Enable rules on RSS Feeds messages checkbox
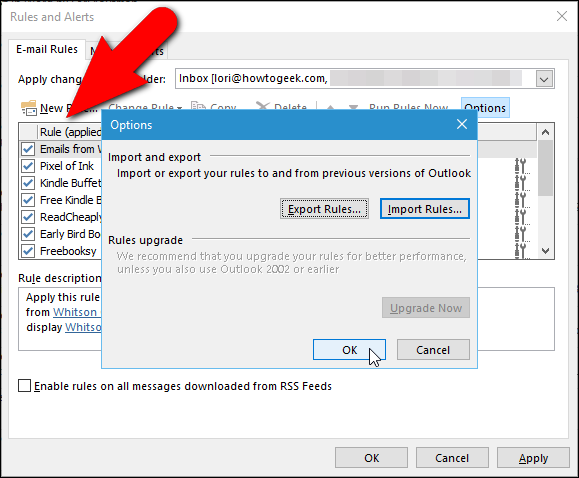This screenshot has width=579, height=478. tap(24, 386)
